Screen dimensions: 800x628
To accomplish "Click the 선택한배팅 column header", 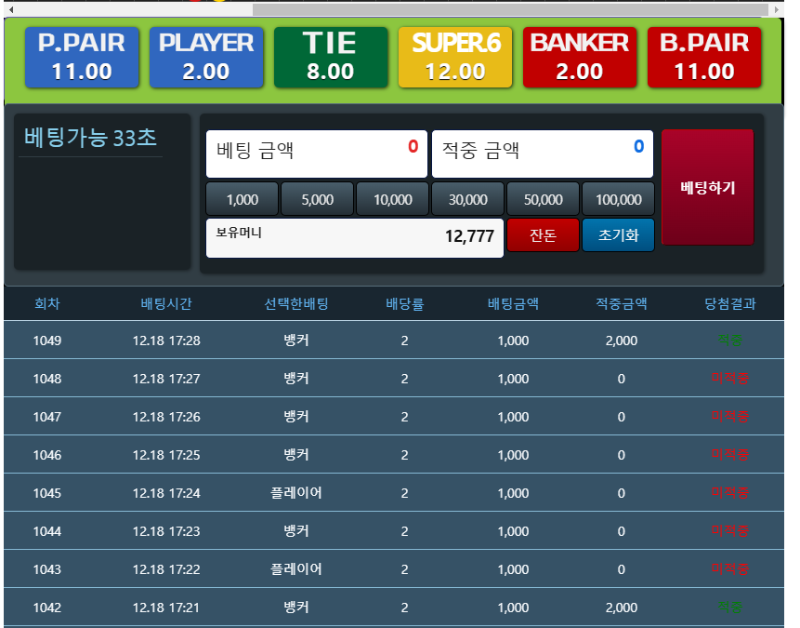I will pyautogui.click(x=296, y=304).
